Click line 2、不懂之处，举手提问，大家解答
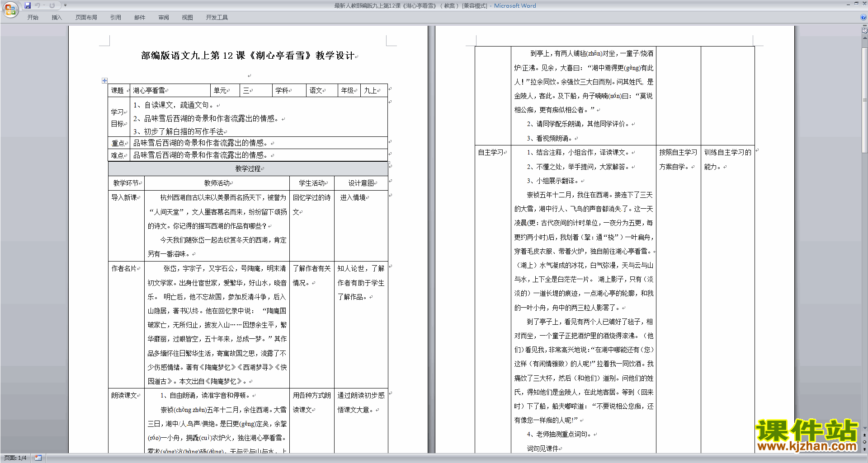868x463 pixels. click(579, 167)
